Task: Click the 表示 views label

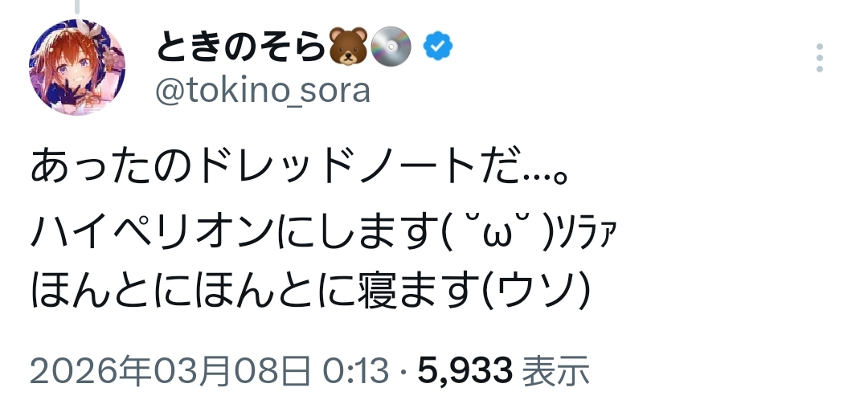Action: pyautogui.click(x=556, y=372)
